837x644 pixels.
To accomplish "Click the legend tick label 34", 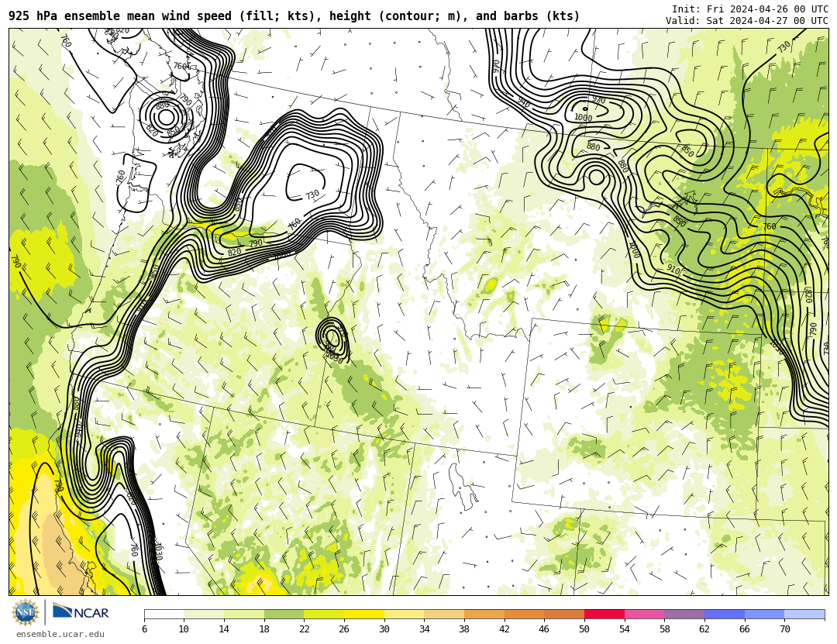I will [425, 629].
